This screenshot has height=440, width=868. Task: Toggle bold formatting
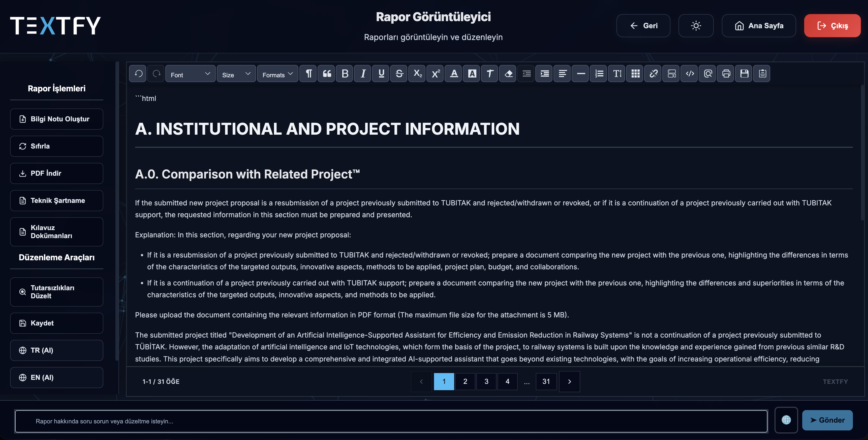pyautogui.click(x=345, y=74)
